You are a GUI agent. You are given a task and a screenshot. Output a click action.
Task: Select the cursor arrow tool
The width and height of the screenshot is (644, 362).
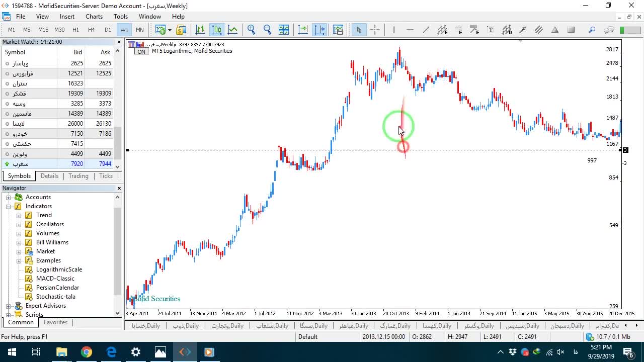[359, 30]
